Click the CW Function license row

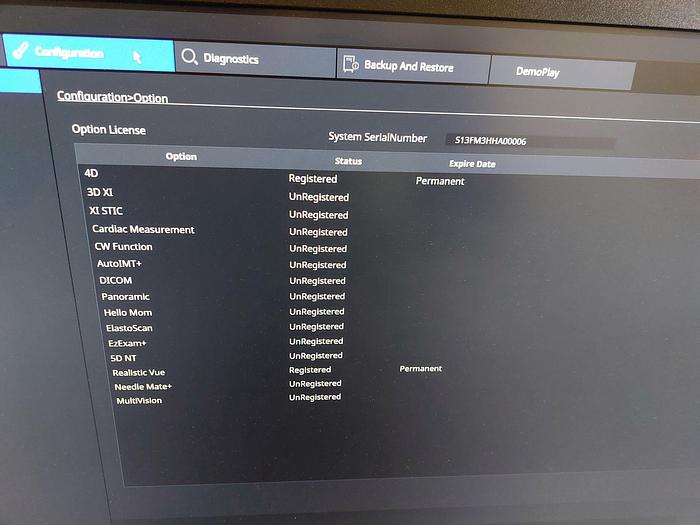click(x=124, y=247)
